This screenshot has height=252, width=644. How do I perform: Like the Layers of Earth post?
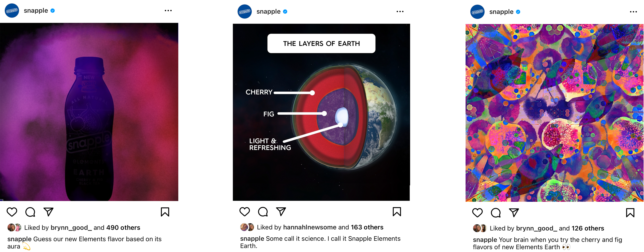point(245,212)
